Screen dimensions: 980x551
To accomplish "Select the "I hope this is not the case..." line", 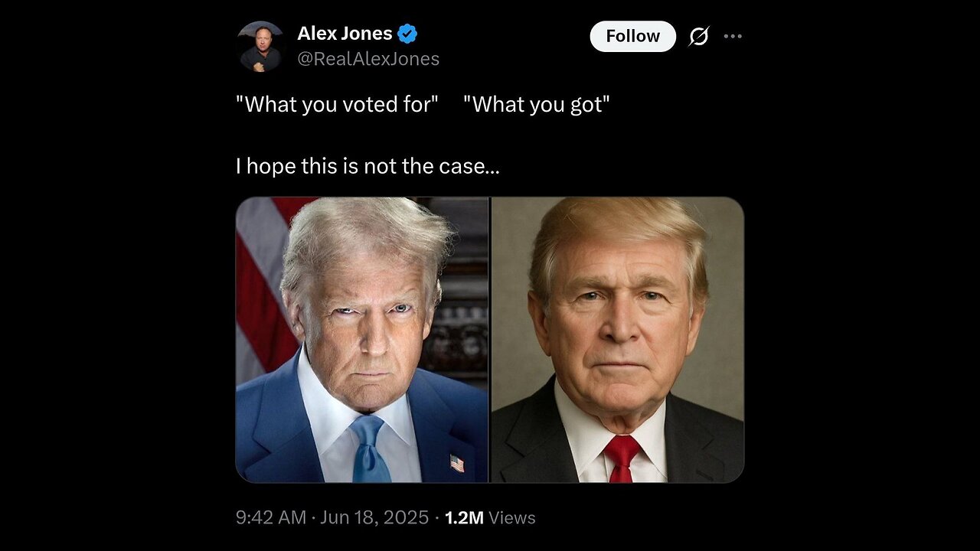I will pos(367,166).
